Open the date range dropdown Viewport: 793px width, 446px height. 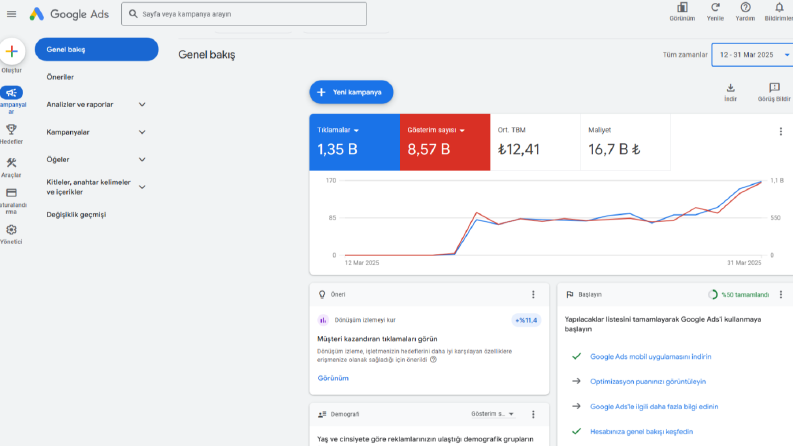752,55
